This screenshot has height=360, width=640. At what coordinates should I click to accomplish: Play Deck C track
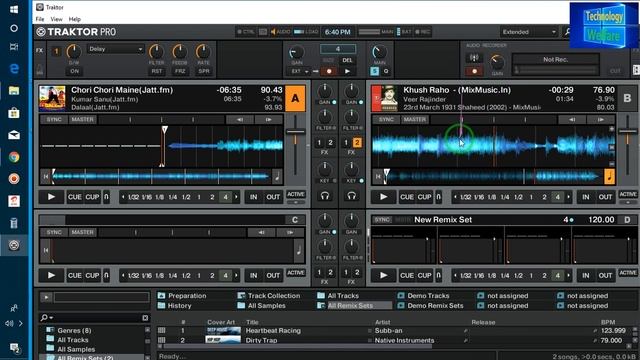[51, 276]
